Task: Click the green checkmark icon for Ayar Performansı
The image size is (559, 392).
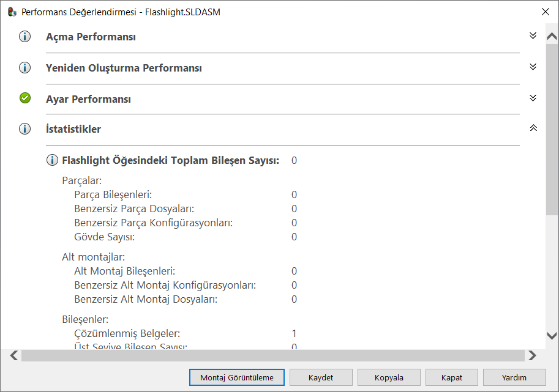Action: (x=25, y=98)
